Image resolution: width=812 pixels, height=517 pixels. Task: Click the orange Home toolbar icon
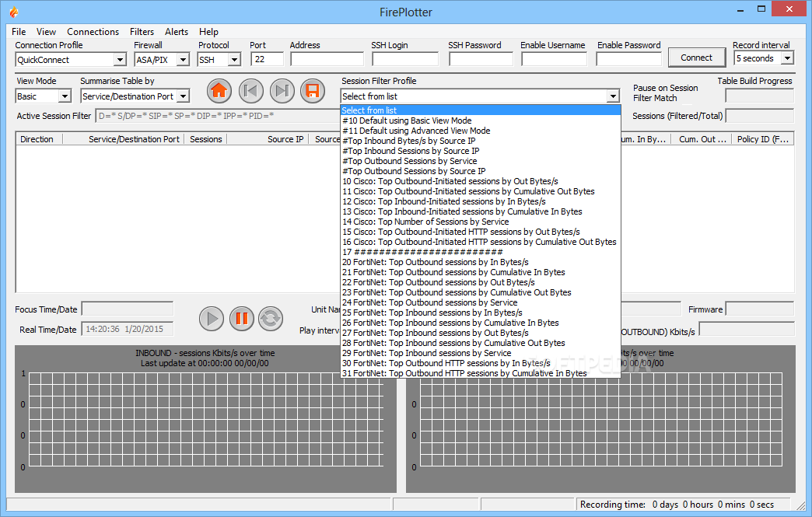click(x=219, y=91)
